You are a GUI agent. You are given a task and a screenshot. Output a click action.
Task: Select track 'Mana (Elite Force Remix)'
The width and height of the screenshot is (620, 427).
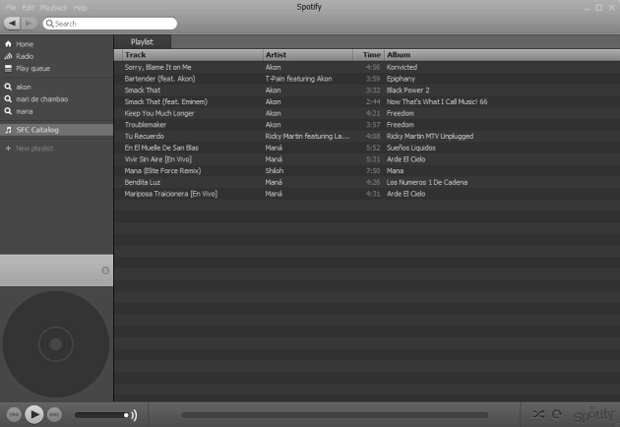click(x=163, y=170)
